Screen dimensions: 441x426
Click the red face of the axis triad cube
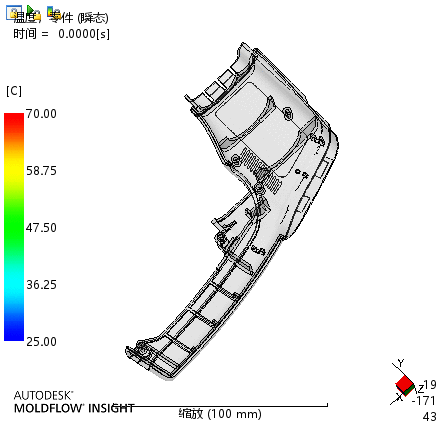click(404, 383)
